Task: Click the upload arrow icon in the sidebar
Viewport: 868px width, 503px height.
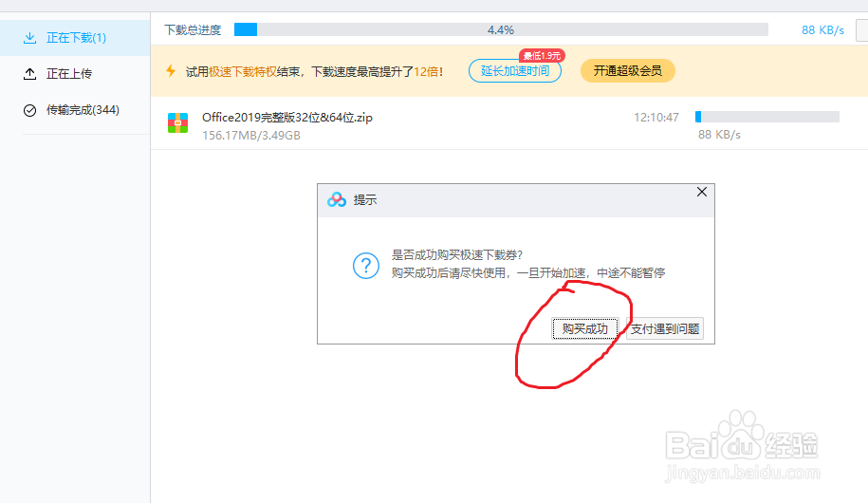Action: pos(30,74)
